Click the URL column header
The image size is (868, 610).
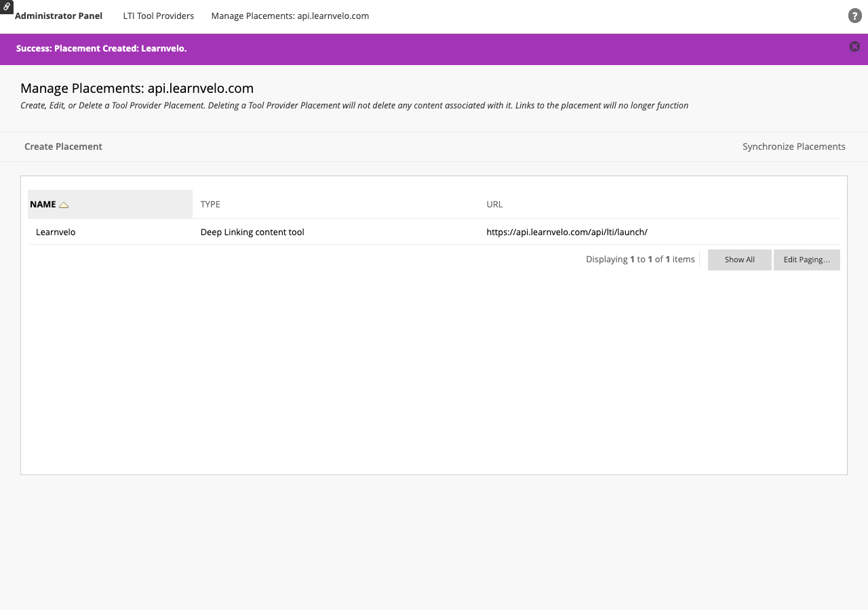tap(494, 204)
